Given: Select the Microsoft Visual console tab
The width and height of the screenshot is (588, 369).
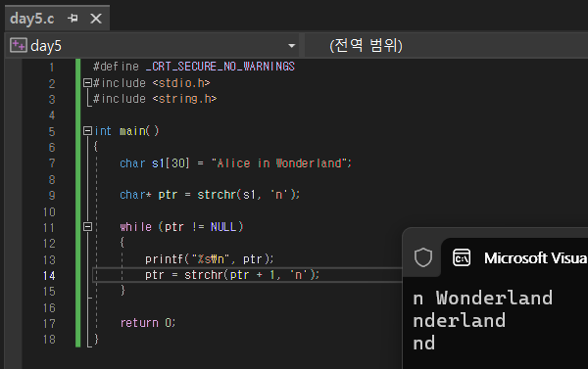Looking at the screenshot, I should (514, 258).
